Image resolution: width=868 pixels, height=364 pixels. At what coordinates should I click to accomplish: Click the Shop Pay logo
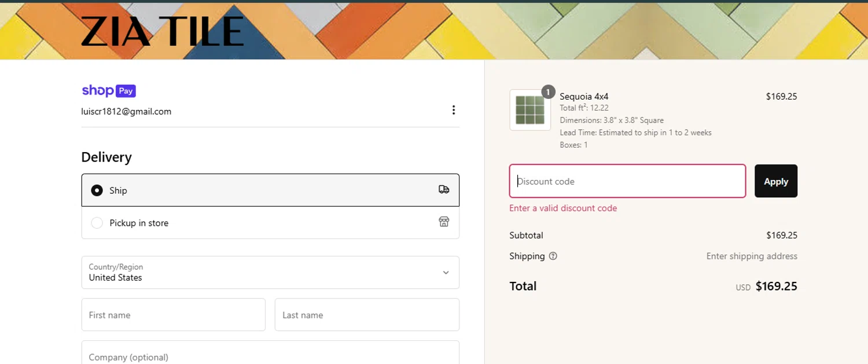pyautogui.click(x=109, y=91)
